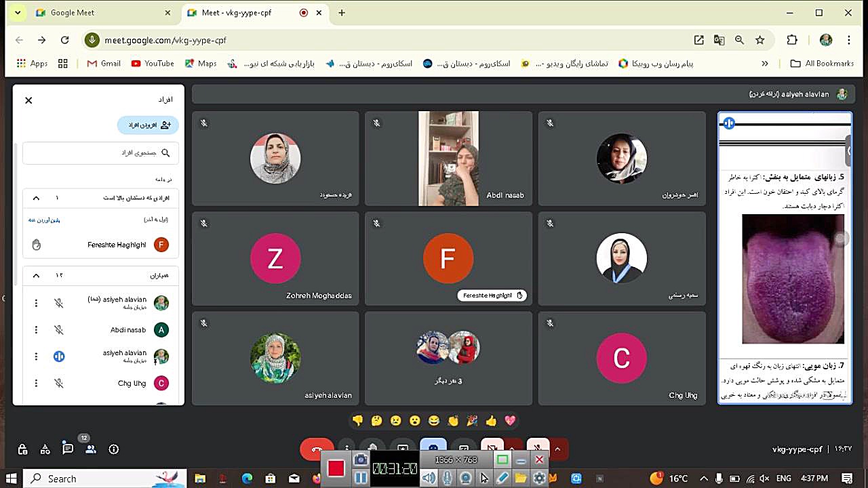Open more options for Chg Uhg

[36, 384]
